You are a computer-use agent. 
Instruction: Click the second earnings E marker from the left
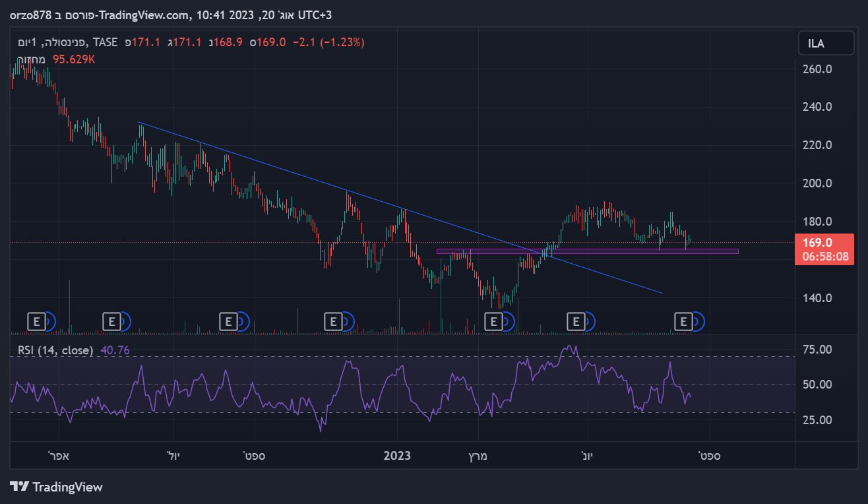click(x=112, y=322)
